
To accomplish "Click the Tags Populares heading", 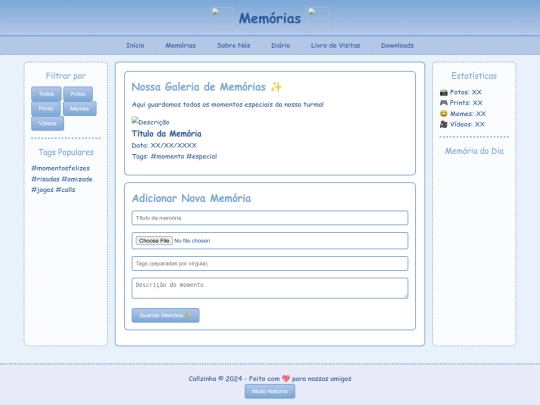I will [x=66, y=152].
